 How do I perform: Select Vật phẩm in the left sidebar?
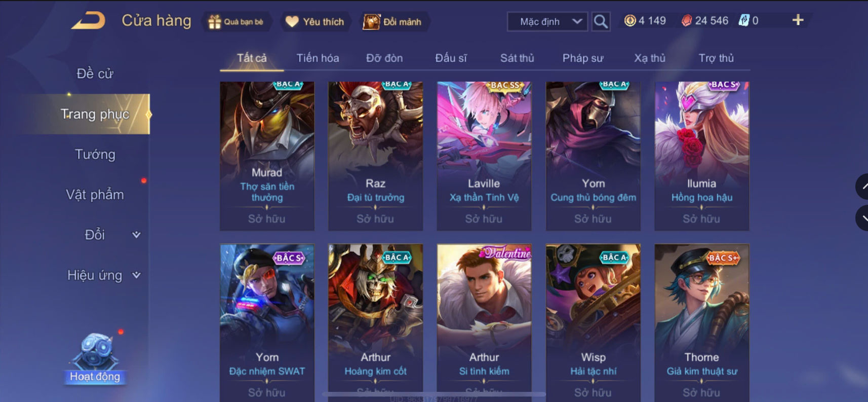[x=95, y=195]
